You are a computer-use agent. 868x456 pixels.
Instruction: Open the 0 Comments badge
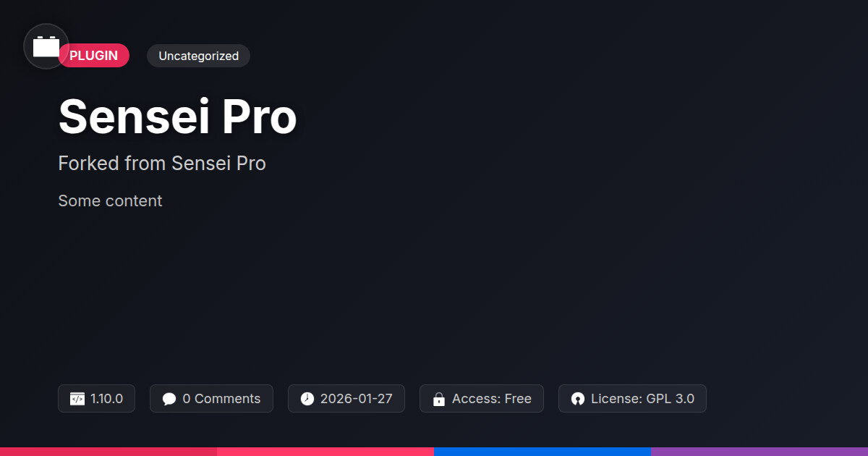pyautogui.click(x=211, y=399)
